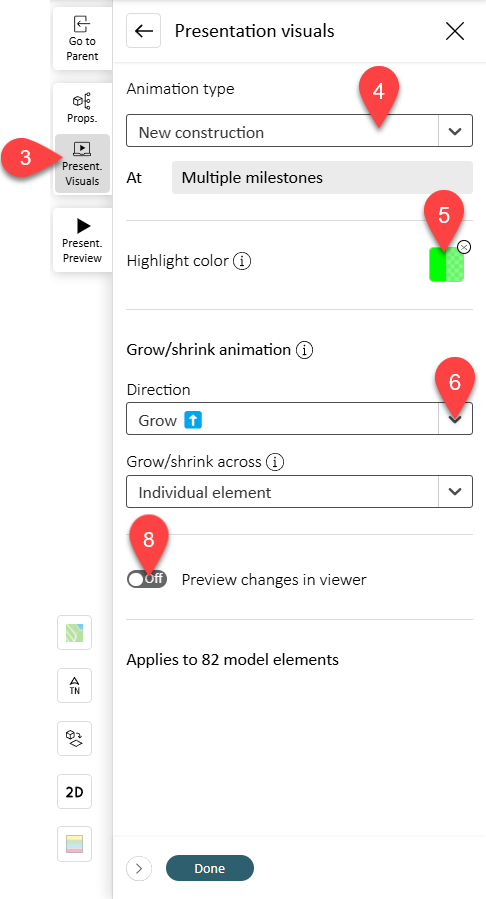Click the back arrow button
This screenshot has width=486, height=899.
143,30
